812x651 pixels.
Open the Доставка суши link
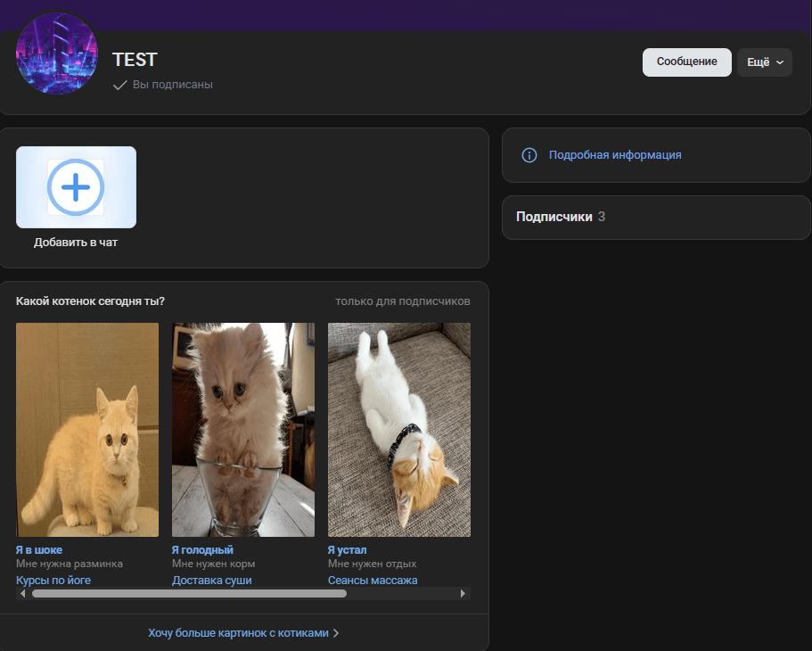[x=211, y=579]
